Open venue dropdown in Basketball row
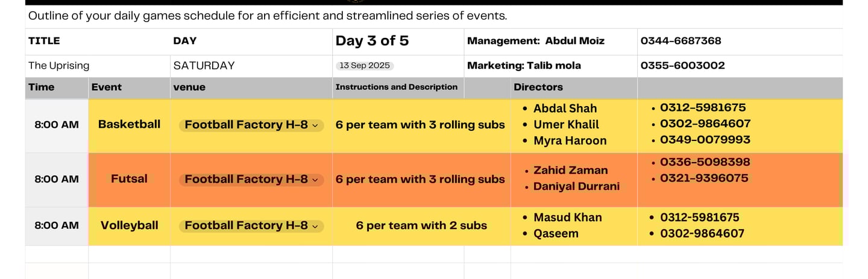Image resolution: width=868 pixels, height=279 pixels. 251,125
